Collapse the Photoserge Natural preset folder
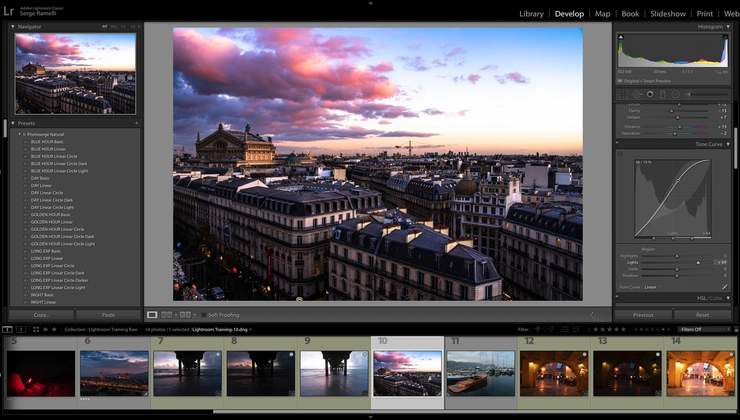 19,134
